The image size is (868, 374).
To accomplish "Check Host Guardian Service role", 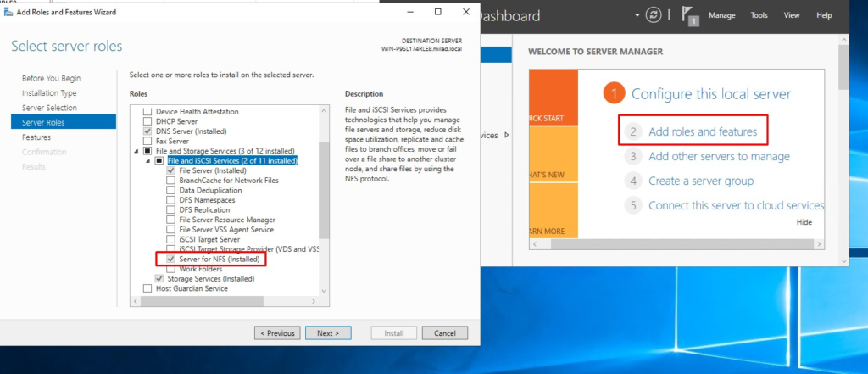I will coord(147,288).
